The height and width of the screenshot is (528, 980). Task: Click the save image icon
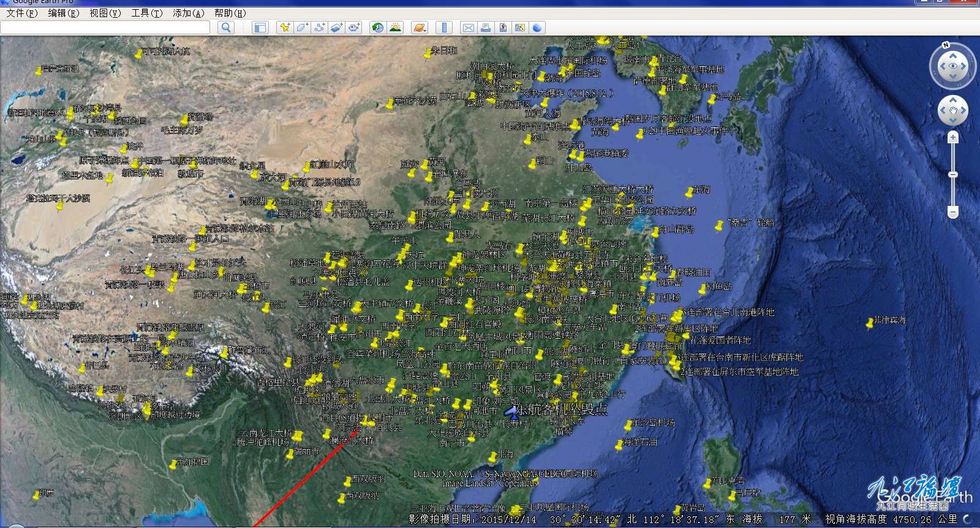(503, 28)
